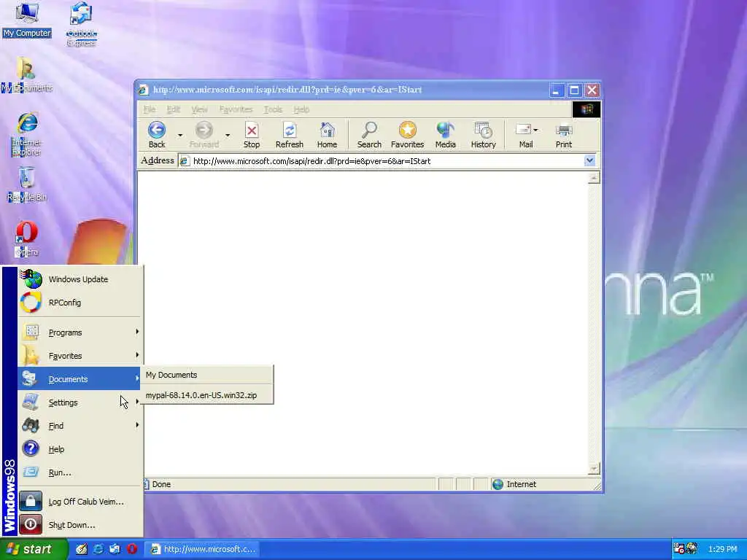Expand Programs submenu
The image size is (747, 560).
click(x=80, y=332)
